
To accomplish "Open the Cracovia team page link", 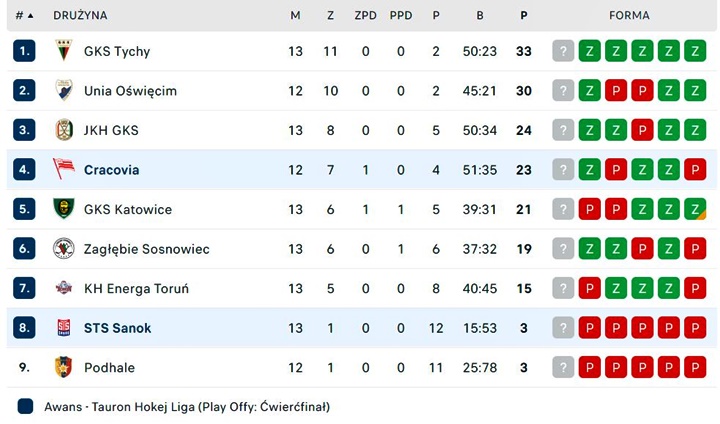I will 112,170.
